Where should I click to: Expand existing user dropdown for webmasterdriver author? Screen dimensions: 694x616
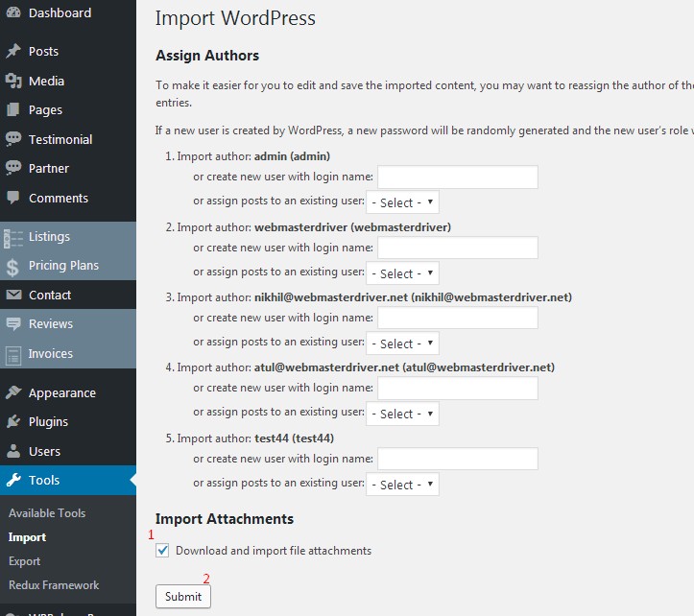[x=403, y=273]
